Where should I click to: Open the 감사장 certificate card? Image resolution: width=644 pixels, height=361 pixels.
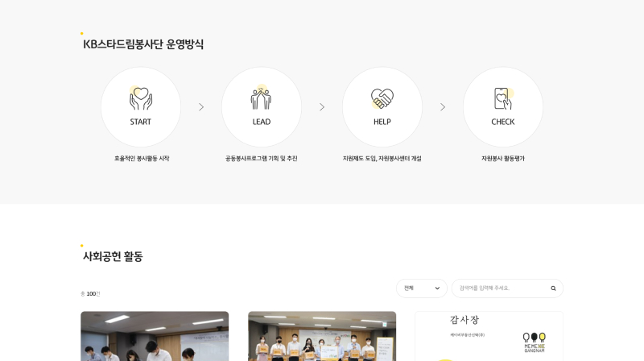489,336
